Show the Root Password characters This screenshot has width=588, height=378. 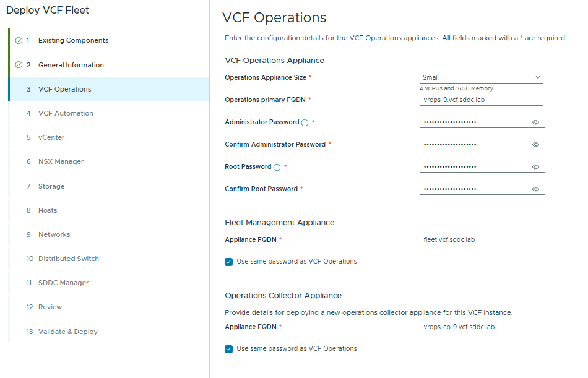point(535,167)
